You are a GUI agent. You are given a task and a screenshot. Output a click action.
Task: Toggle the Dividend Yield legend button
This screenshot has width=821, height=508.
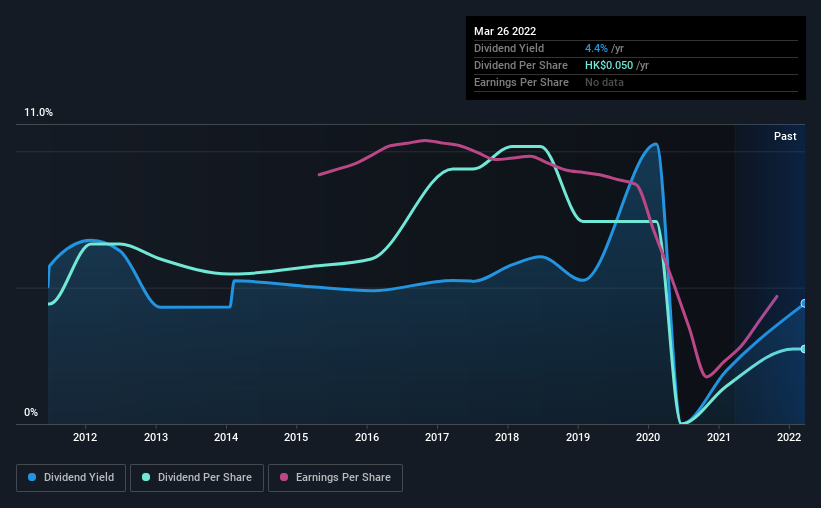pos(71,478)
